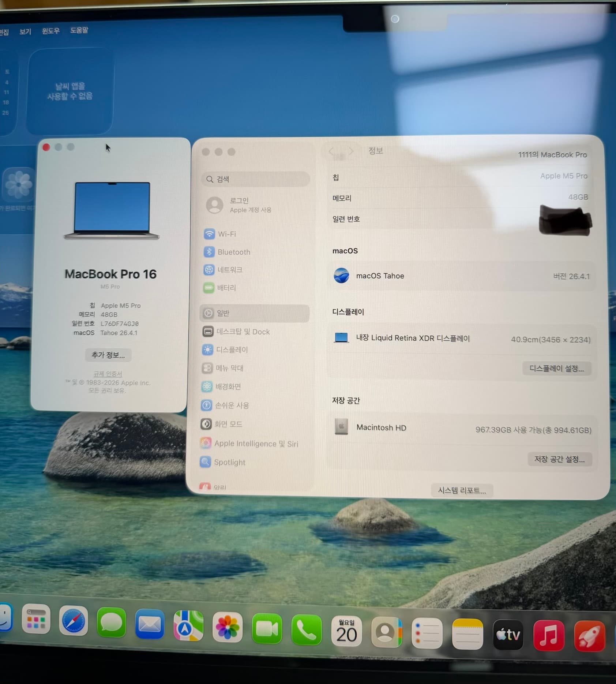Go forward with the settings toolbar chevron
This screenshot has width=616, height=684.
pos(350,151)
